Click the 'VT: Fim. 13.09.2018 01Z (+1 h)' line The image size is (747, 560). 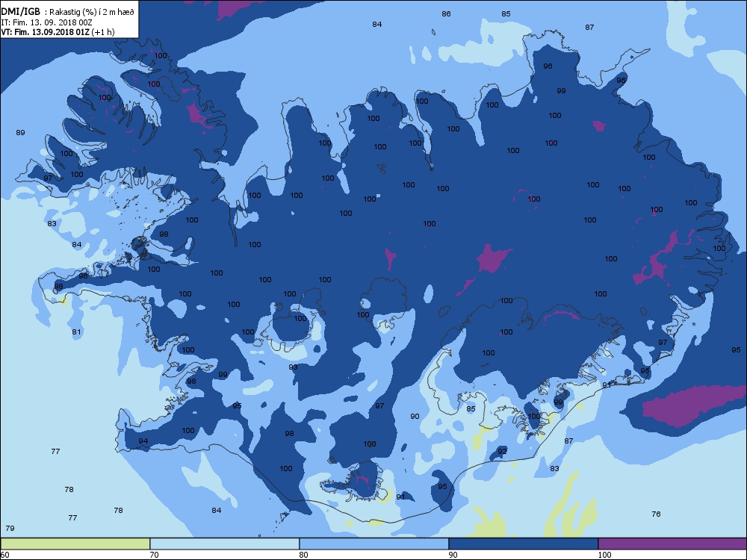[58, 32]
